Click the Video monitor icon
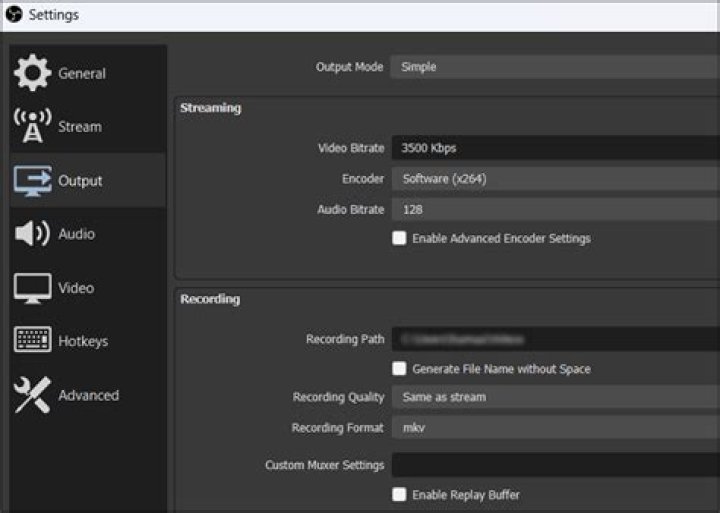 pyautogui.click(x=32, y=288)
